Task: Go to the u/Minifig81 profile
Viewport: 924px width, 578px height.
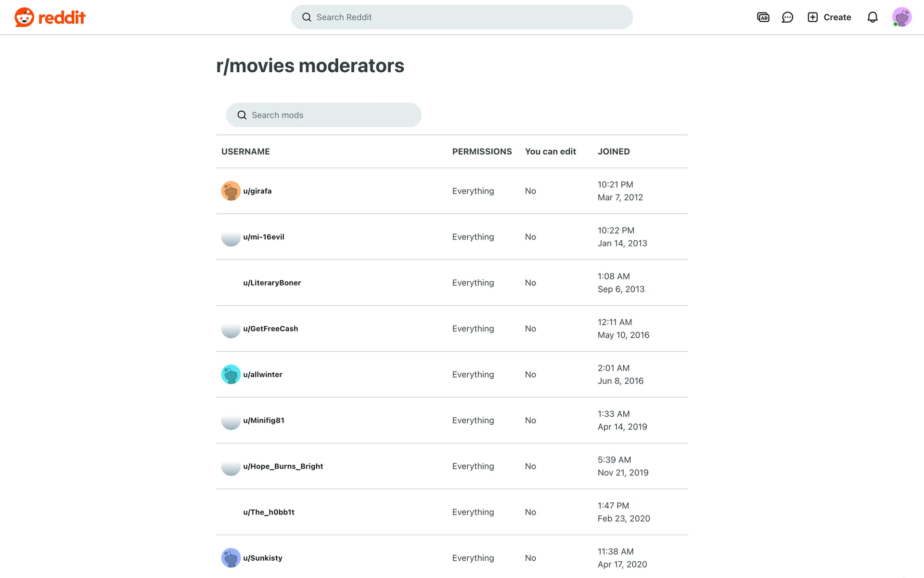Action: 263,420
